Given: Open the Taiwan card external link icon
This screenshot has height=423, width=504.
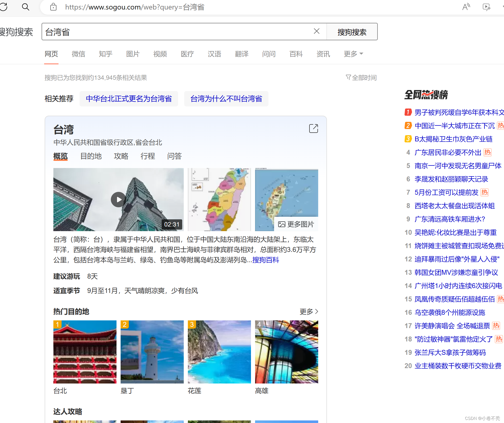Looking at the screenshot, I should point(313,129).
